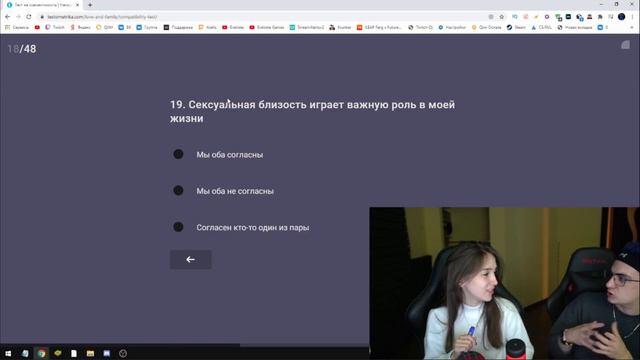Close the compatibility test tab
This screenshot has height=360, width=640.
pos(78,5)
